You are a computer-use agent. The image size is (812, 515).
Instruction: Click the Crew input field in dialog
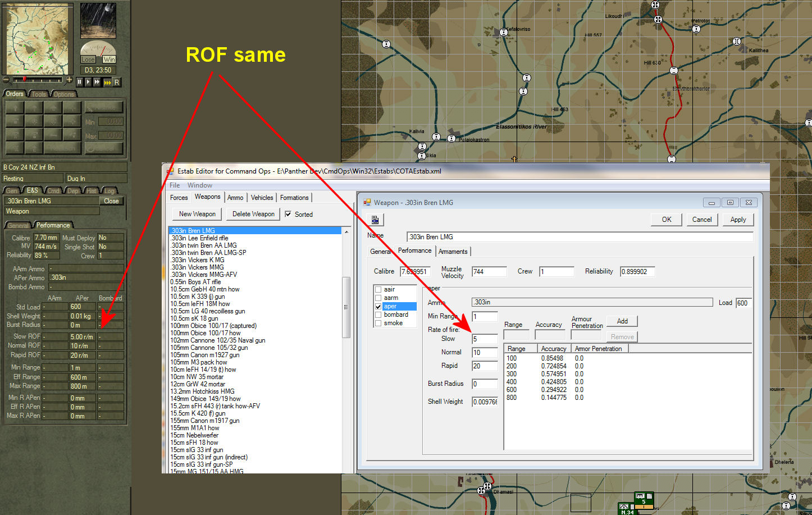(556, 272)
